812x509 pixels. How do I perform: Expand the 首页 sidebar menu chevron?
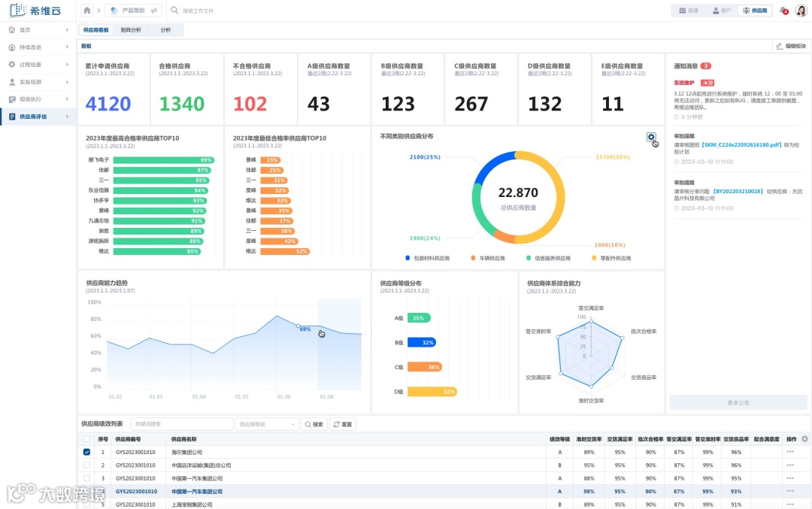pos(67,30)
